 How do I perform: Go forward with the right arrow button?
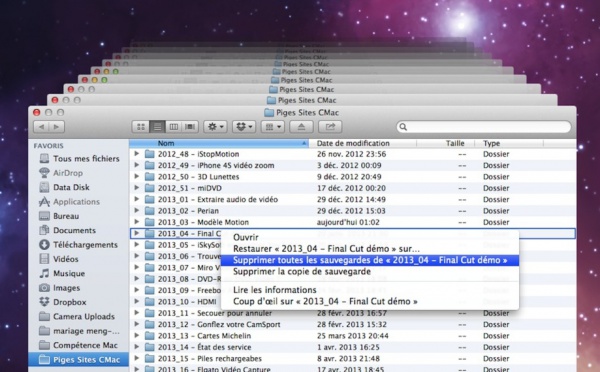tap(57, 127)
